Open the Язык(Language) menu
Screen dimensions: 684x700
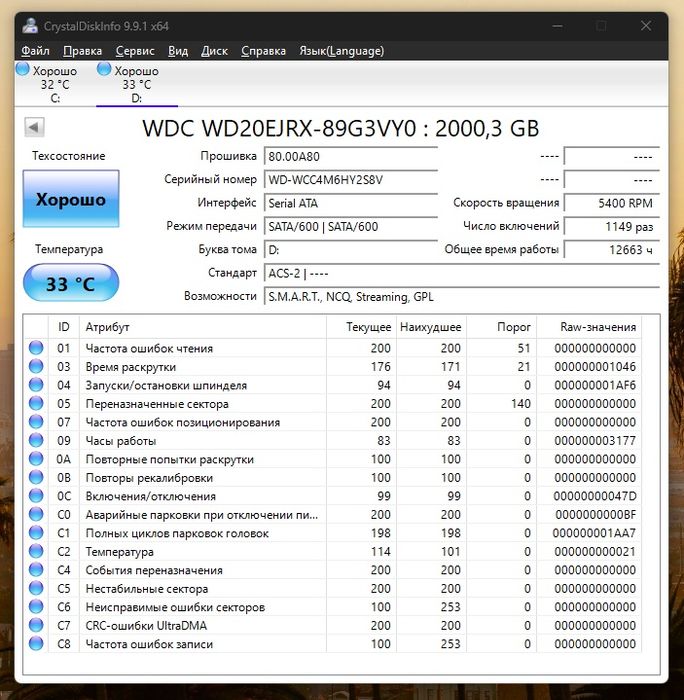tap(342, 51)
